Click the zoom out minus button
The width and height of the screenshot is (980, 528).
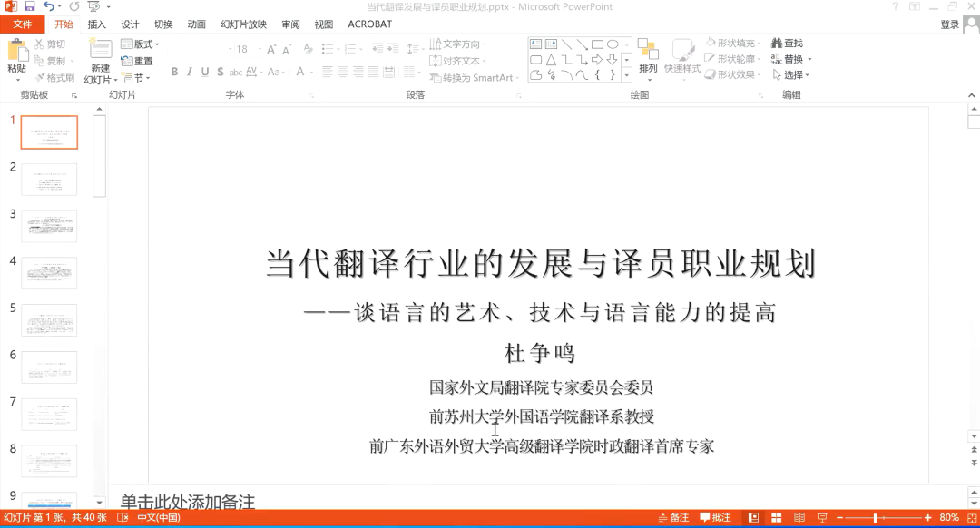840,518
